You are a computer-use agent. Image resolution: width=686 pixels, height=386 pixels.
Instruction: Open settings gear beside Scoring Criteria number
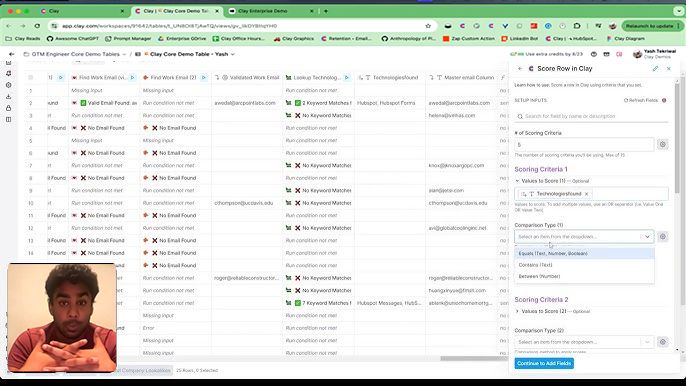point(662,144)
